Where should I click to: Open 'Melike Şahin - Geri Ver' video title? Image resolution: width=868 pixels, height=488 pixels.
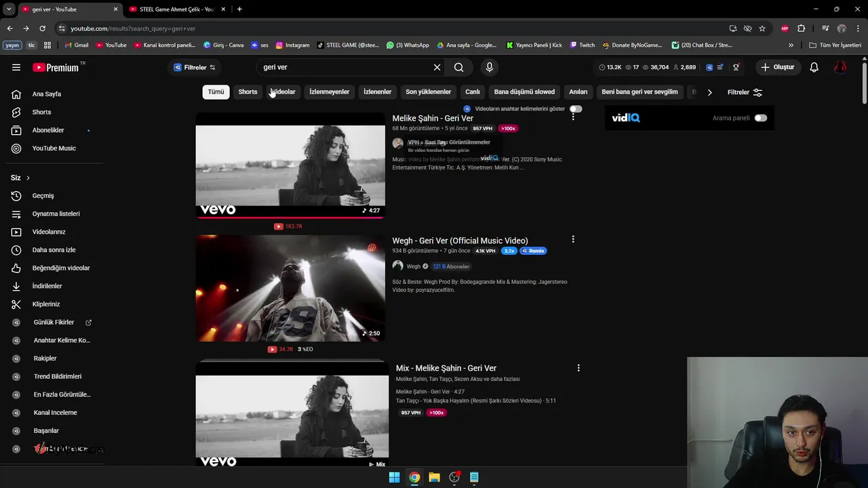click(433, 119)
